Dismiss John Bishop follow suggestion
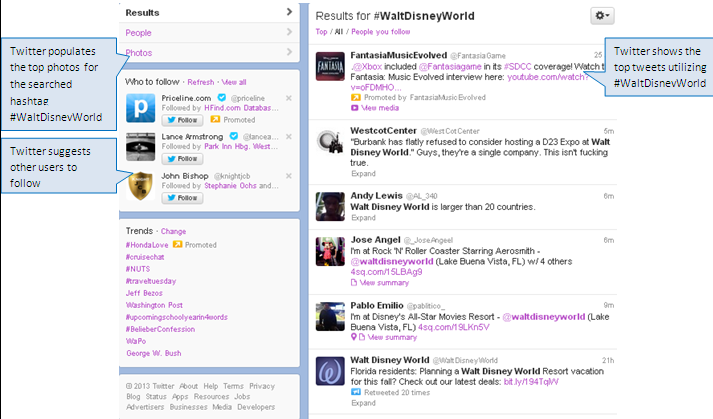Screen dimensions: 713x419 pyautogui.click(x=289, y=176)
